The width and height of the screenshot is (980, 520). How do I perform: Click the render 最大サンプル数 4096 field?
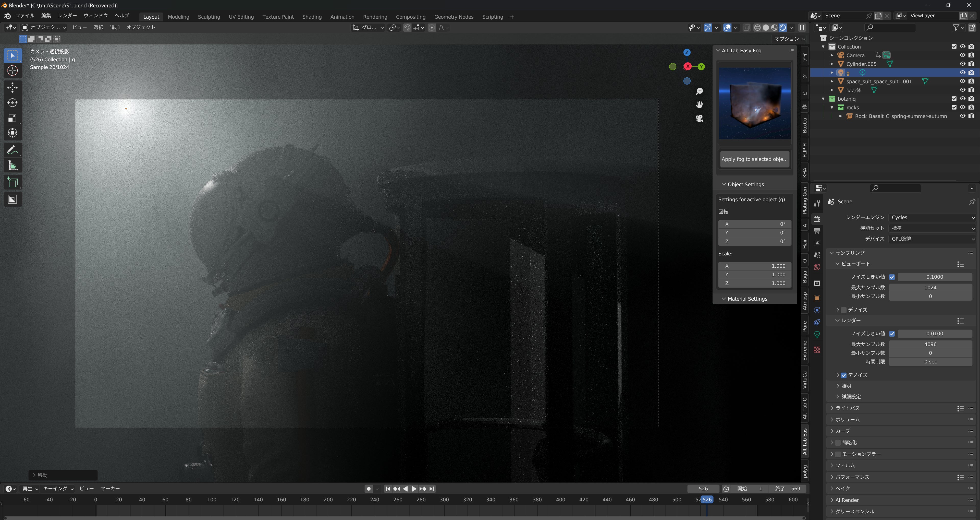(x=930, y=344)
